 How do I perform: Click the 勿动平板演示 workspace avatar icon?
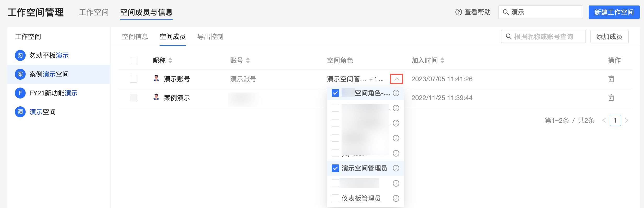click(20, 55)
